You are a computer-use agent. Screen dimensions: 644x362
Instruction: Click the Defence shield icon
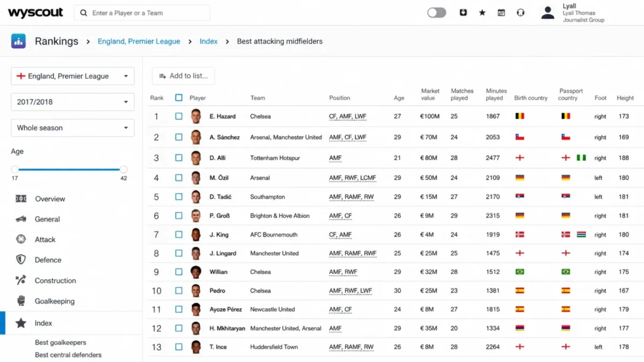pos(21,260)
